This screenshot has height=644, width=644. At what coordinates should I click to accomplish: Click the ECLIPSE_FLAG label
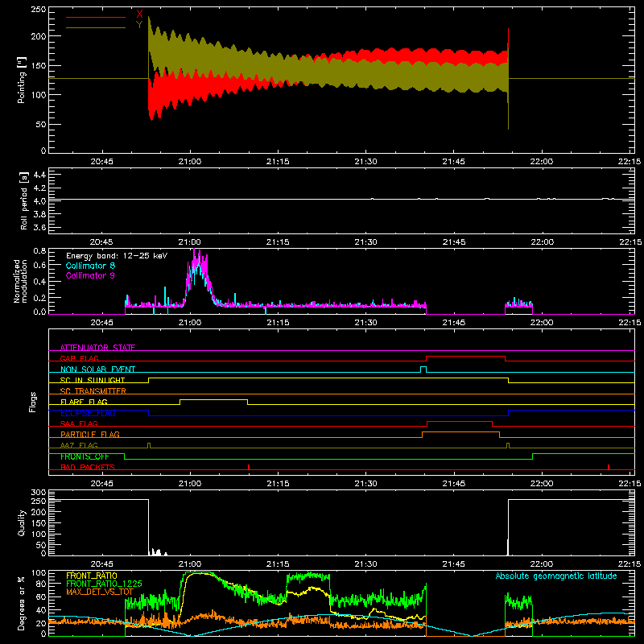tap(88, 413)
